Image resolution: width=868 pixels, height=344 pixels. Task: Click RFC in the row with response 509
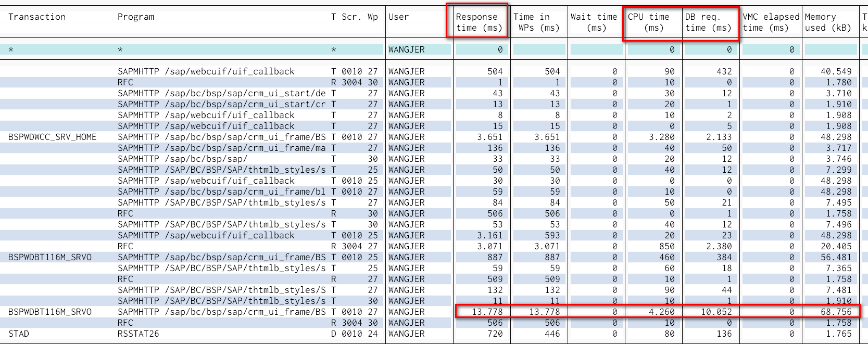pos(125,279)
